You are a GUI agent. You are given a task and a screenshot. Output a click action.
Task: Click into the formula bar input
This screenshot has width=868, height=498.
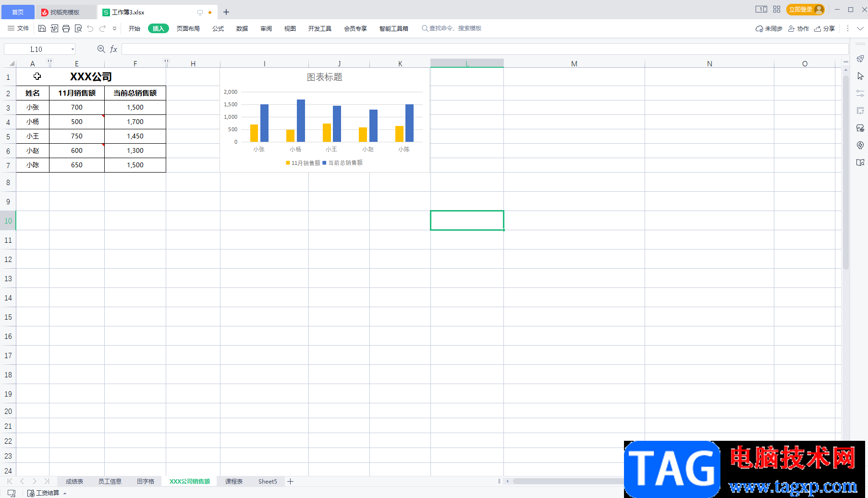[x=485, y=49]
